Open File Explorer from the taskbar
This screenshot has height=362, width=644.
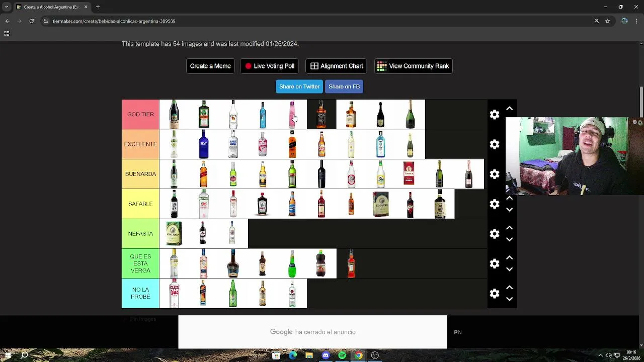coord(309,355)
